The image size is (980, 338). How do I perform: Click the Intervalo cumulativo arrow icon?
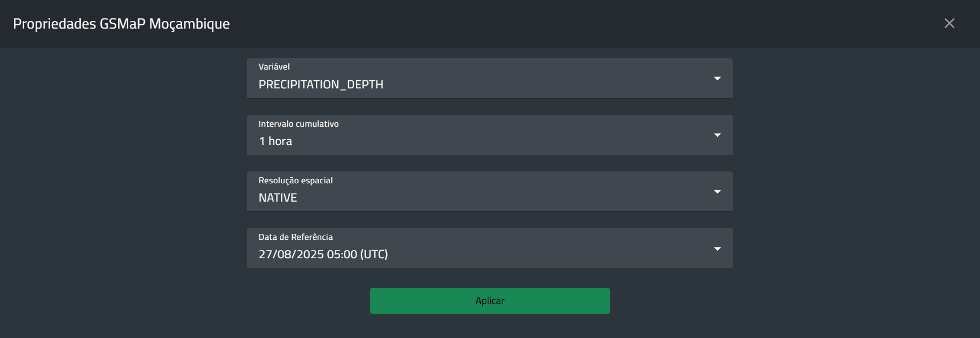click(x=717, y=135)
